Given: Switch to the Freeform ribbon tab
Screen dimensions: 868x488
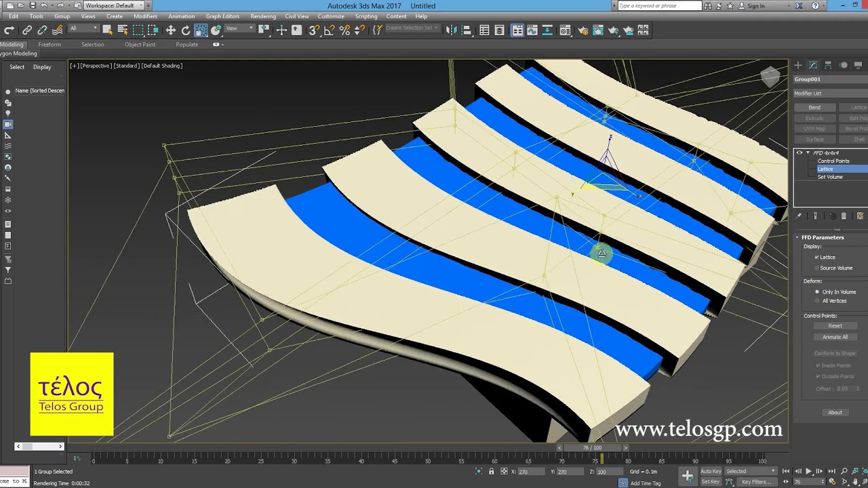Looking at the screenshot, I should tap(50, 45).
